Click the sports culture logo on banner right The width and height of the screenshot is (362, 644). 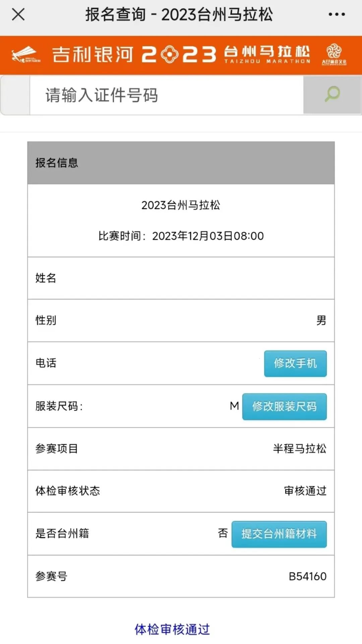tap(334, 55)
